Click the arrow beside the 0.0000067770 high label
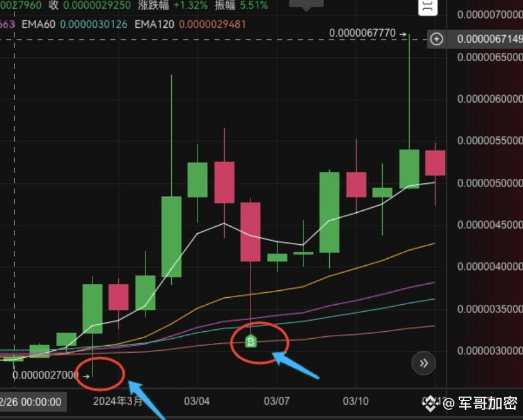 (403, 34)
